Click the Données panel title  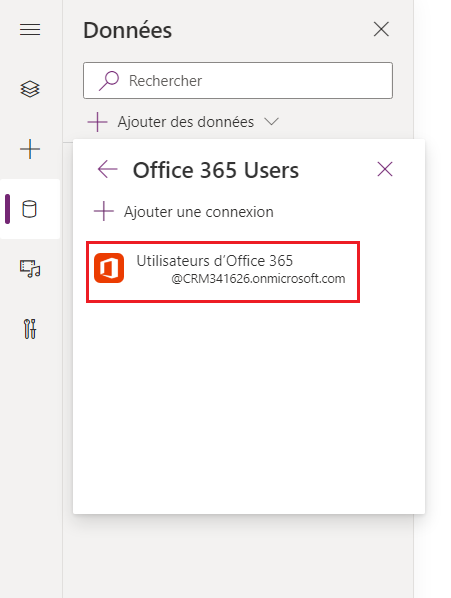point(128,30)
